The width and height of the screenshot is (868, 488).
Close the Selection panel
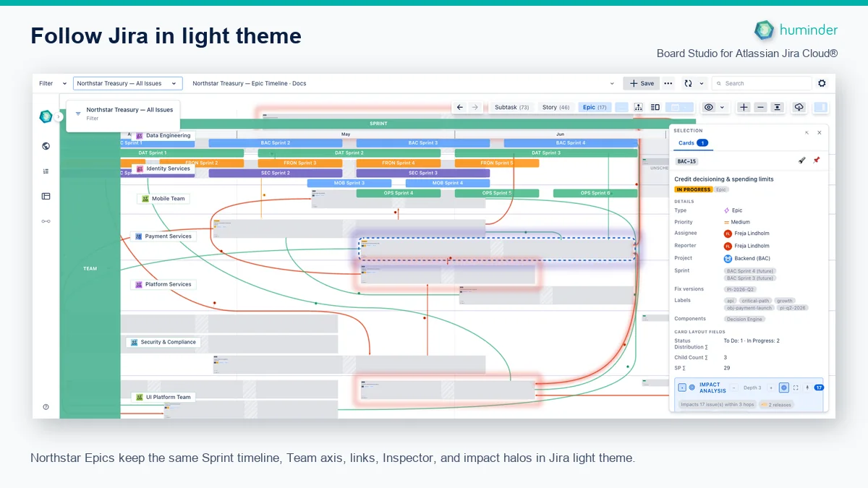coord(820,132)
